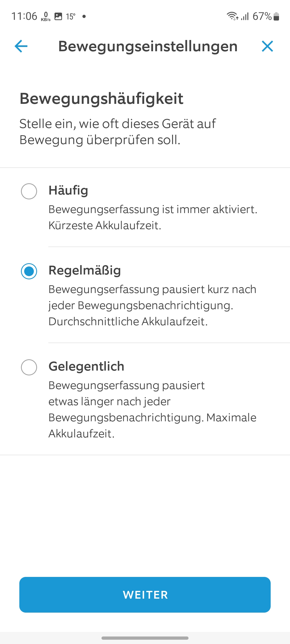Tap the Maximale Akkulaufzeit description text
The height and width of the screenshot is (644, 290).
click(x=152, y=425)
